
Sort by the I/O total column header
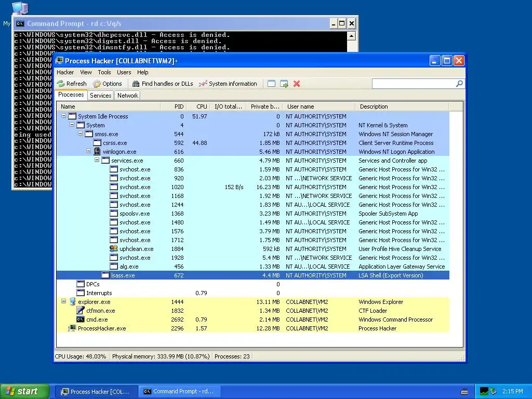[x=228, y=107]
